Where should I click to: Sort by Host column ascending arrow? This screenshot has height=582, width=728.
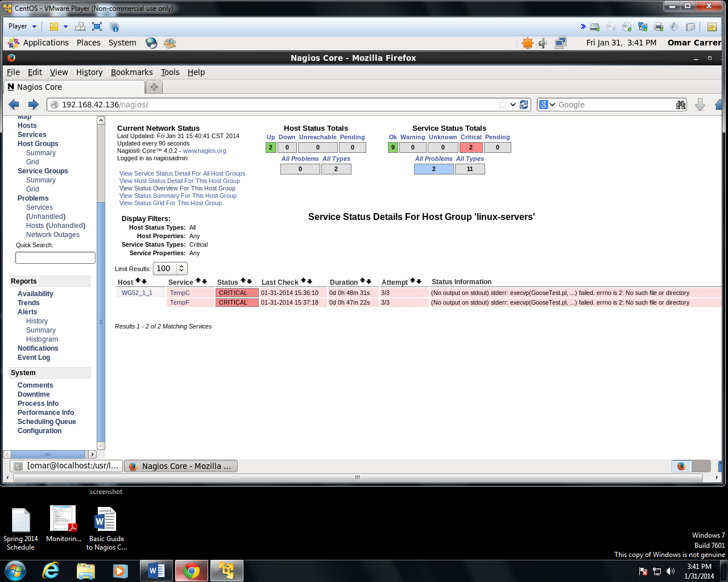click(138, 281)
